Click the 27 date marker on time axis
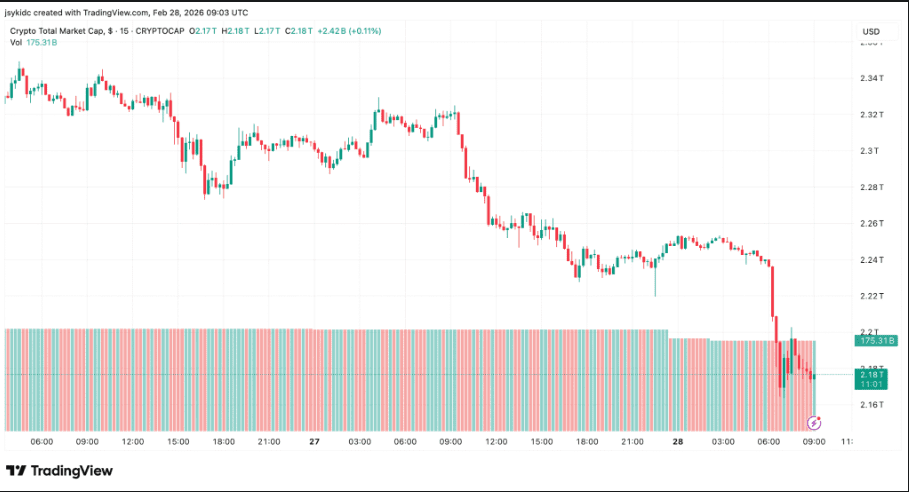Image resolution: width=909 pixels, height=492 pixels. click(x=314, y=441)
